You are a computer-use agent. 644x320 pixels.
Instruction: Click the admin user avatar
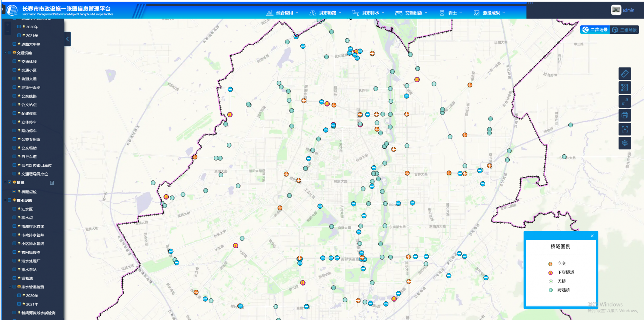(616, 10)
